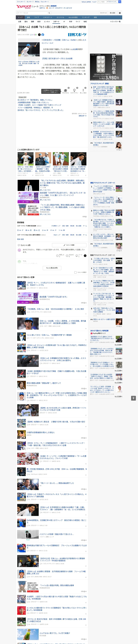138x644 pixels.
Task: Open the MLBトップ link
Action: 57,235
